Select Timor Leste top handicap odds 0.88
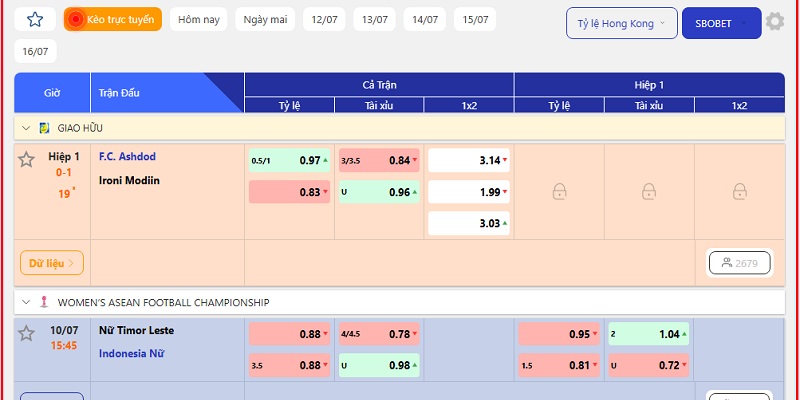 289,334
